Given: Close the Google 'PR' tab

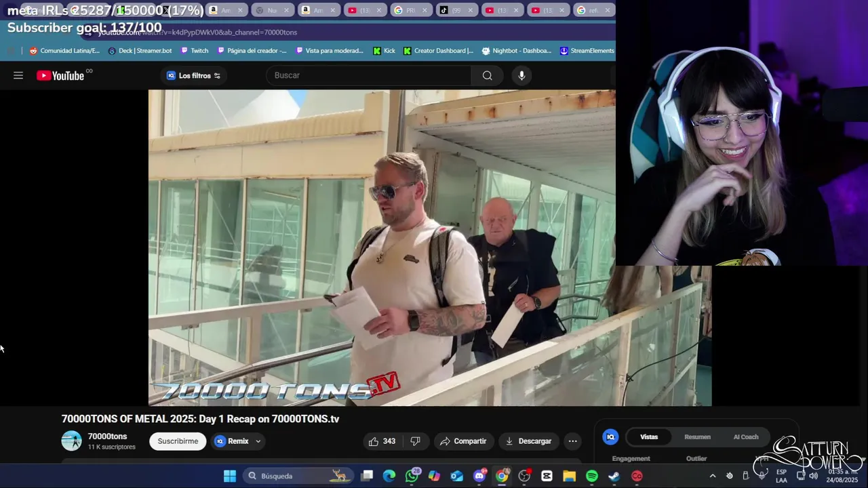Looking at the screenshot, I should (425, 10).
